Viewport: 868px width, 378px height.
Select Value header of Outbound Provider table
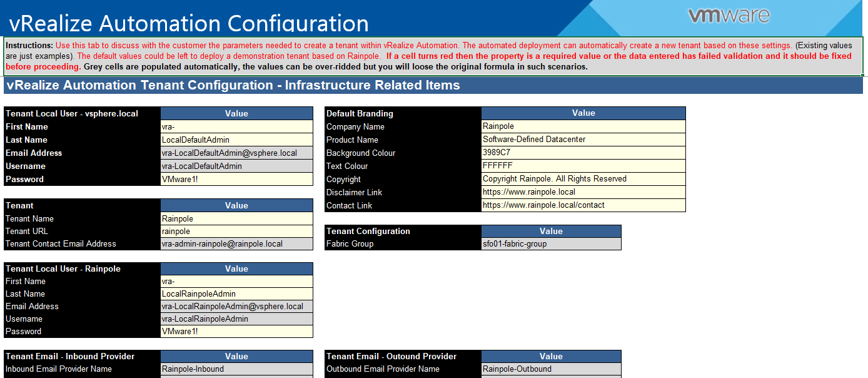(x=551, y=357)
